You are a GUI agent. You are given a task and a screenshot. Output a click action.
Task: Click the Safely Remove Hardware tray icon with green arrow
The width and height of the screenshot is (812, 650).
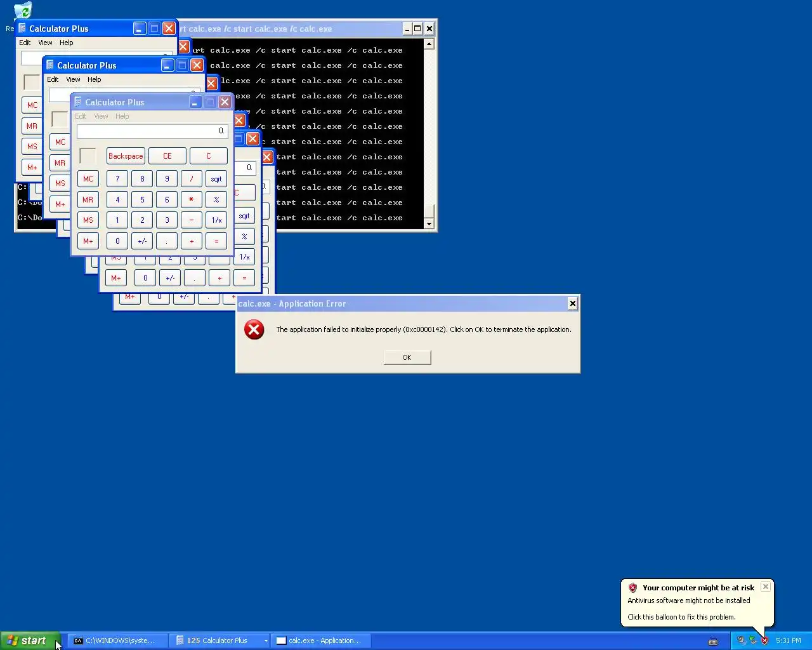click(x=752, y=640)
